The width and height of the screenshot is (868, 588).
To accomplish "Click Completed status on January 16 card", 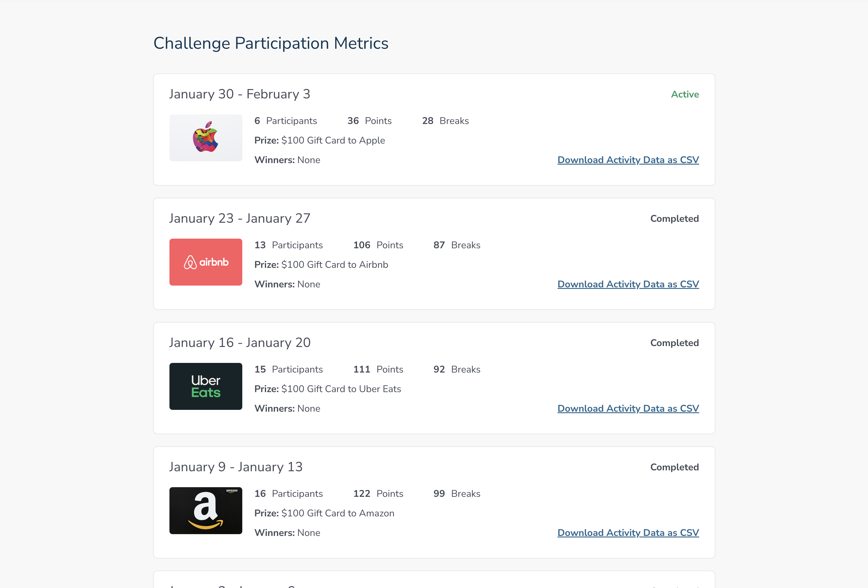I will [x=674, y=343].
